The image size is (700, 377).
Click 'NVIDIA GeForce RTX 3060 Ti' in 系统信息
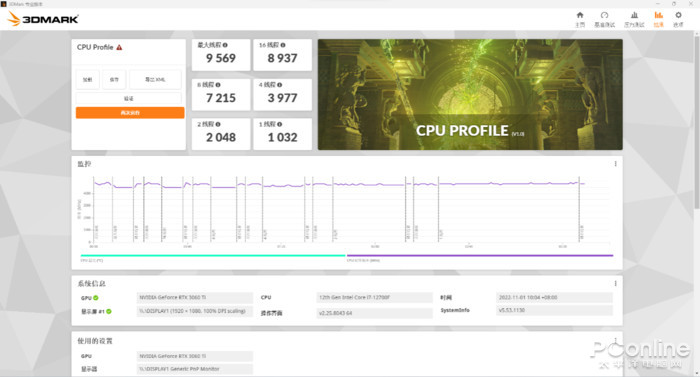195,297
